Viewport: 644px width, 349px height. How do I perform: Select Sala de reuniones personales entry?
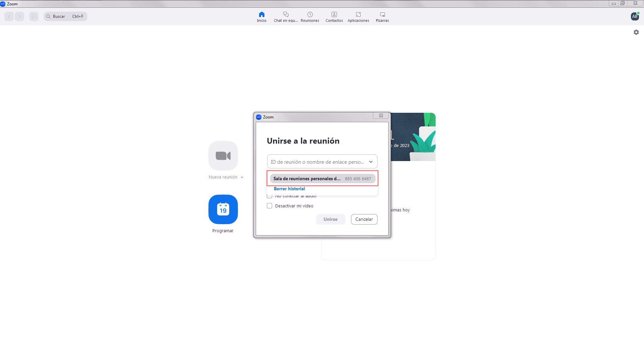[x=323, y=179]
